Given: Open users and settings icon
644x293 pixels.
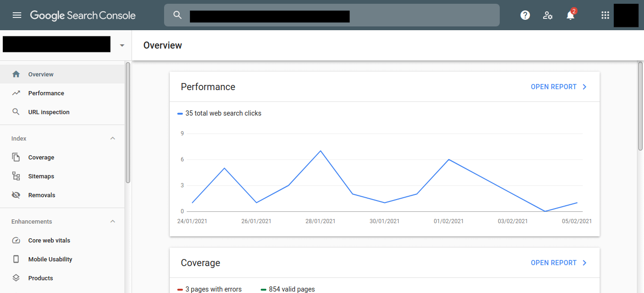Looking at the screenshot, I should tap(547, 15).
